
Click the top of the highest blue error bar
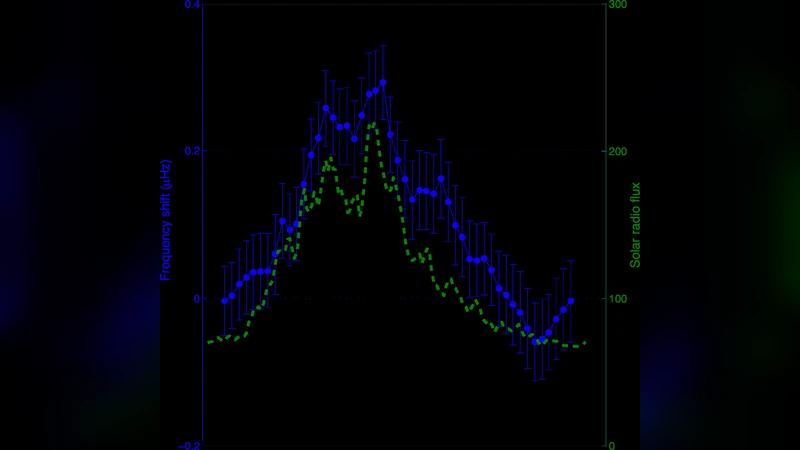pyautogui.click(x=383, y=45)
